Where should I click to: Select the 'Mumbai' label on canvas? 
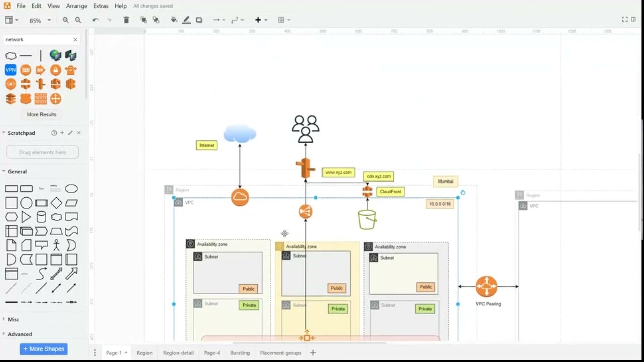[x=446, y=182]
